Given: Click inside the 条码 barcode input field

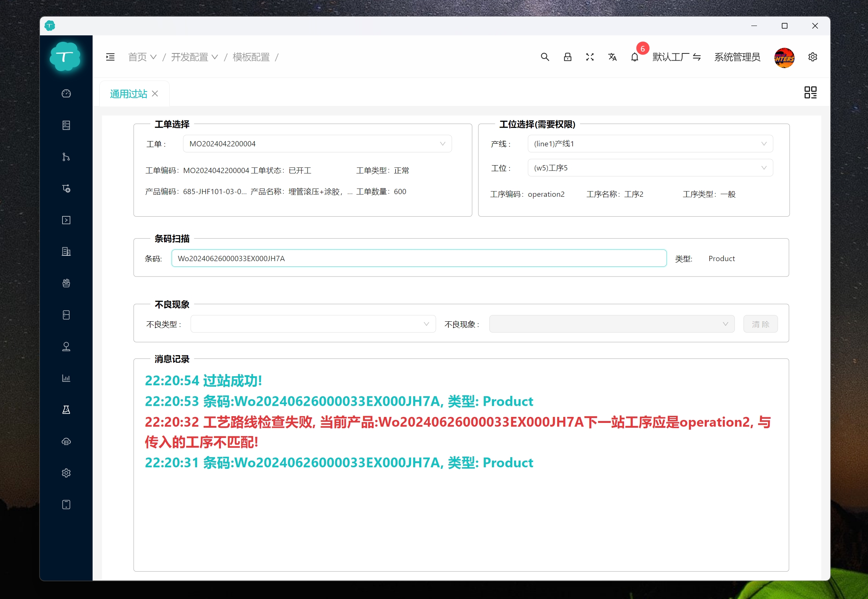Looking at the screenshot, I should pos(419,258).
